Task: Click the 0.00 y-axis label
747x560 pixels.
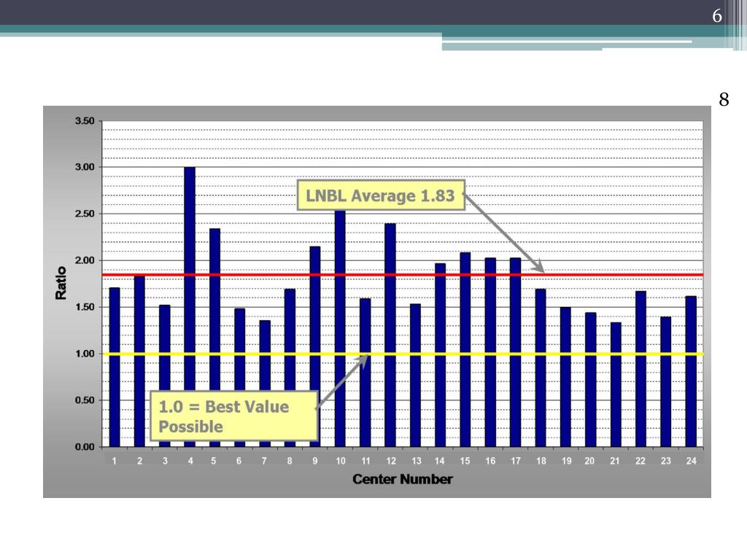Action: (85, 447)
